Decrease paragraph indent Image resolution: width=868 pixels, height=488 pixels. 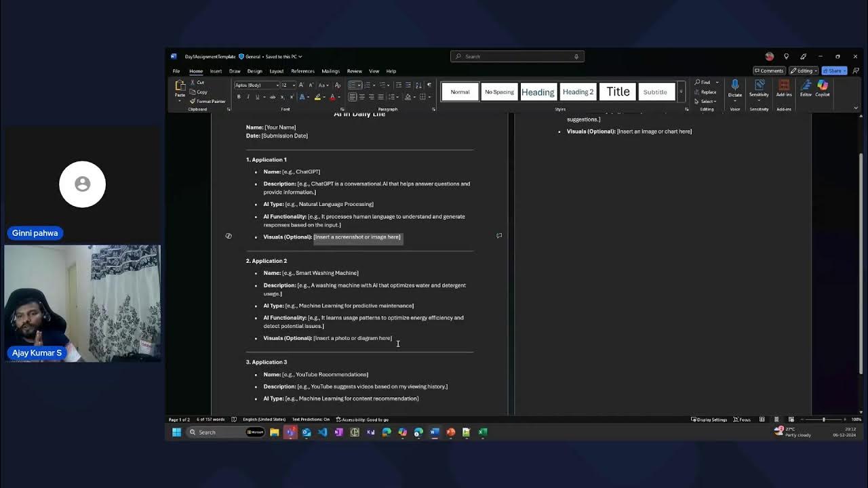tap(399, 85)
